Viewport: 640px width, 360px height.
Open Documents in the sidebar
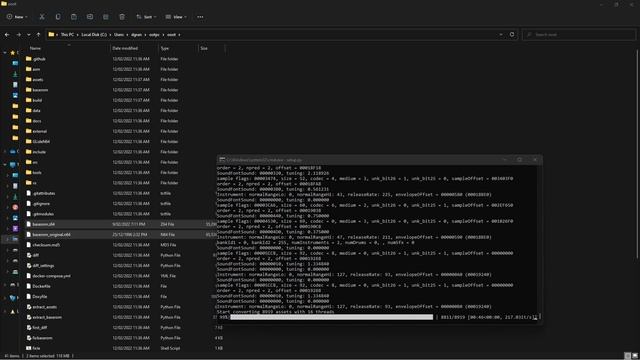tap(15, 85)
